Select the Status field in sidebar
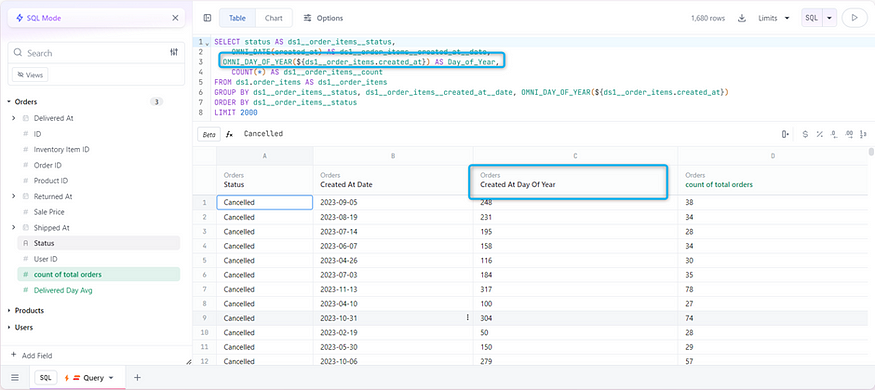The width and height of the screenshot is (875, 390). [x=98, y=243]
